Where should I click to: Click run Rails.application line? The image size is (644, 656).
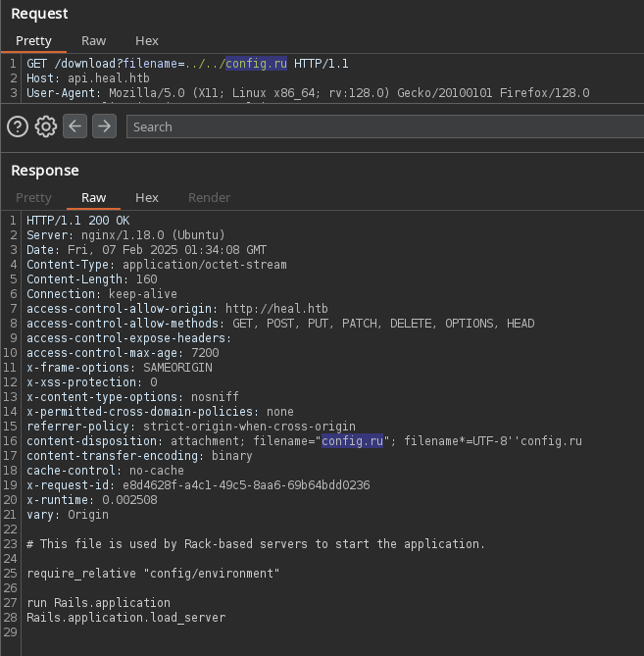pyautogui.click(x=98, y=603)
